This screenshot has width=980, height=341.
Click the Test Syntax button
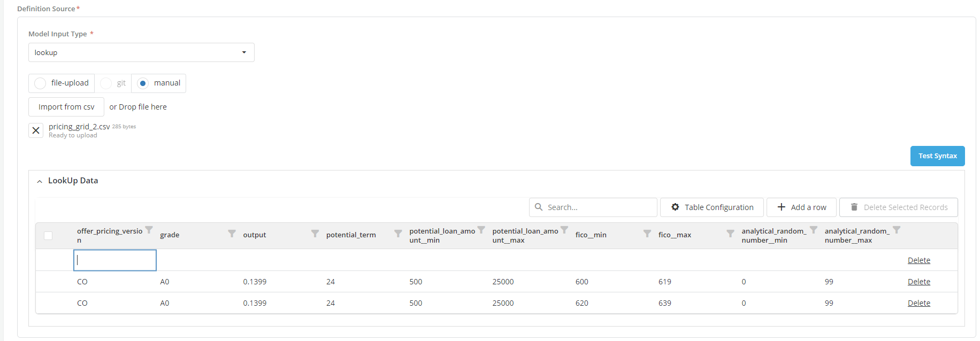tap(937, 156)
